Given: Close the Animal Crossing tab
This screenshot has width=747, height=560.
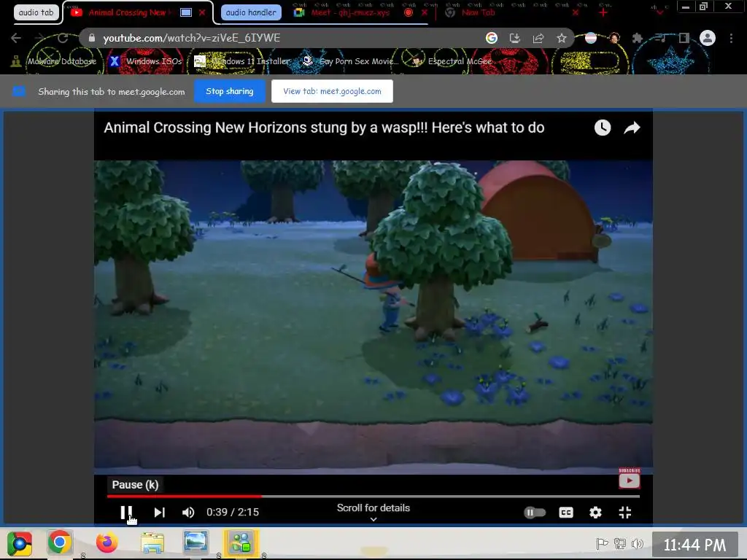Looking at the screenshot, I should (202, 12).
